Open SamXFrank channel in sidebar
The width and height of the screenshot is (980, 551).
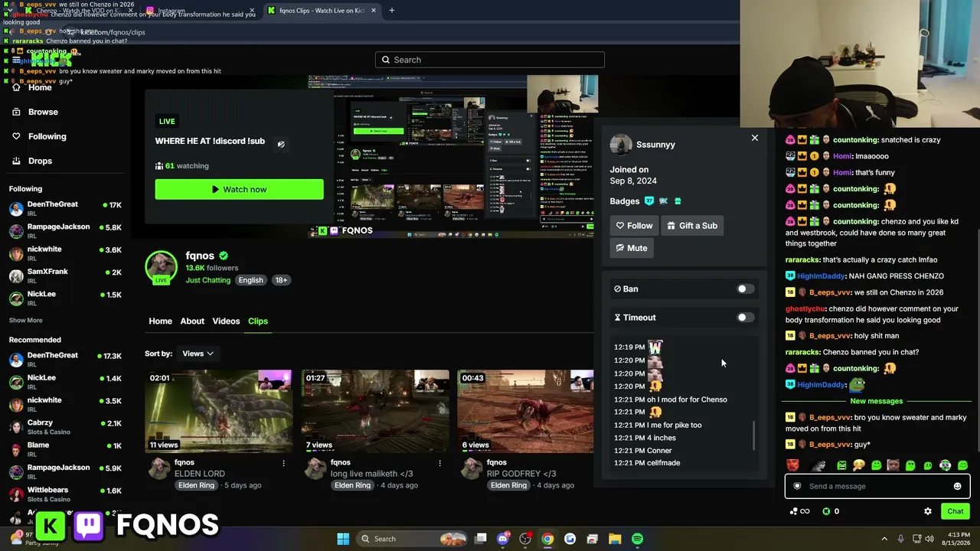tap(65, 276)
